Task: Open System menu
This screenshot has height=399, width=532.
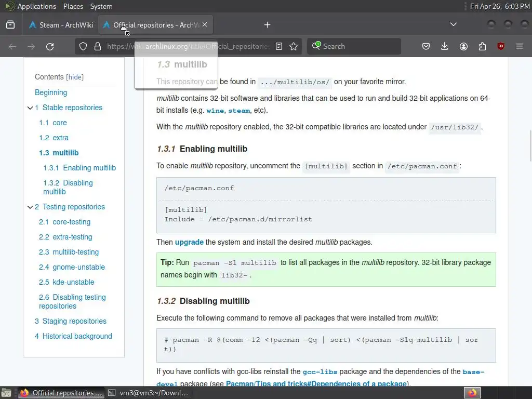Action: click(x=101, y=6)
